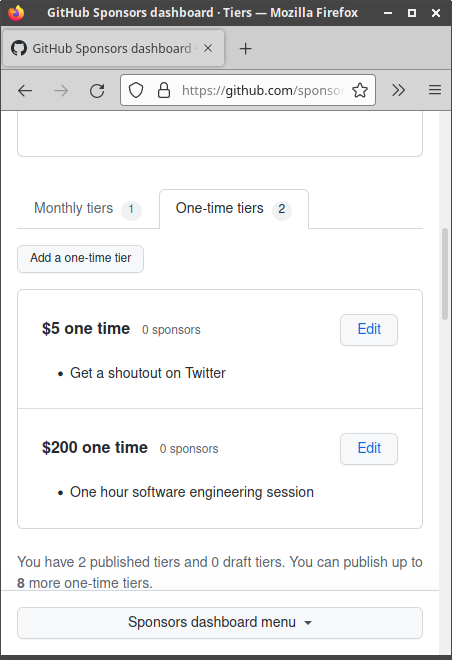Click the site security padlock icon
Screen dimensions: 452x660
coord(164,90)
